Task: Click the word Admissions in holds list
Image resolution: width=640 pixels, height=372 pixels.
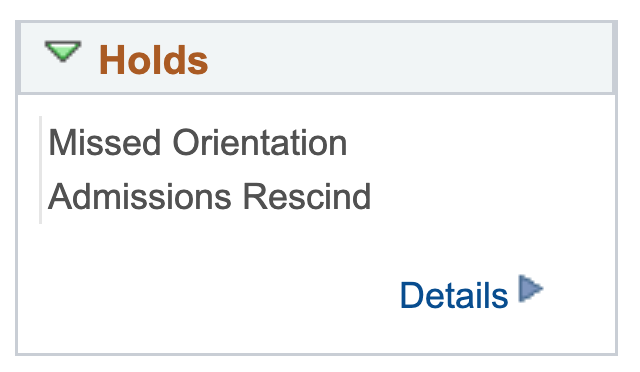Action: click(x=140, y=196)
